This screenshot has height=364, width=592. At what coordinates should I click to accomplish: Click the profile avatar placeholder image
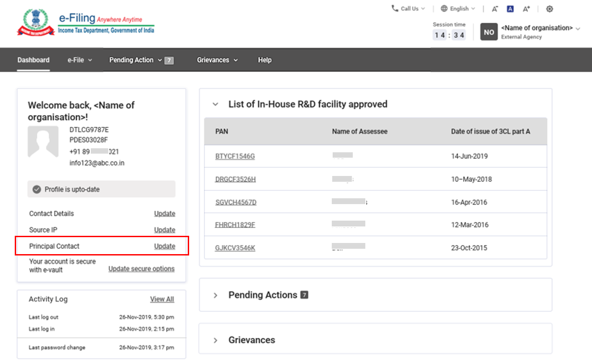coord(43,142)
